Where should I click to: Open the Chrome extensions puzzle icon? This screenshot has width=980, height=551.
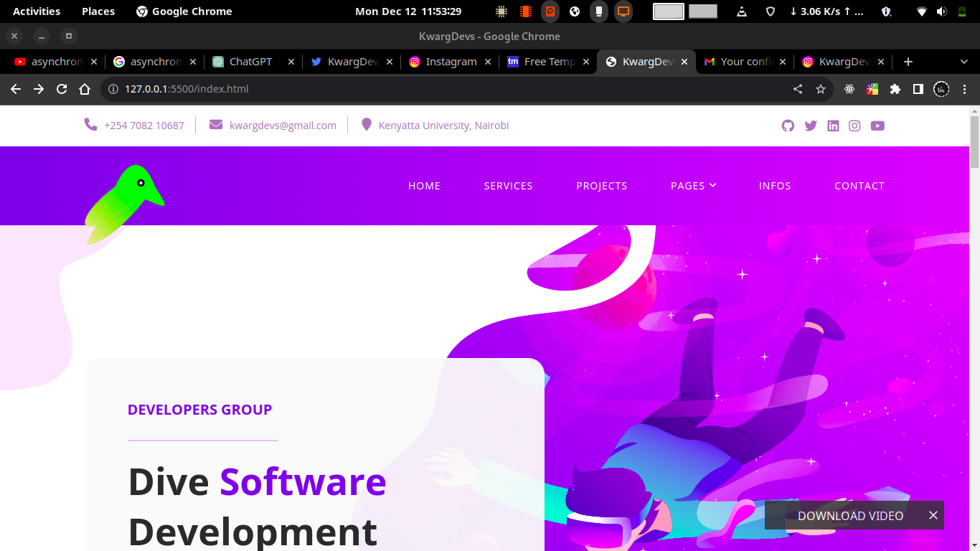click(895, 89)
